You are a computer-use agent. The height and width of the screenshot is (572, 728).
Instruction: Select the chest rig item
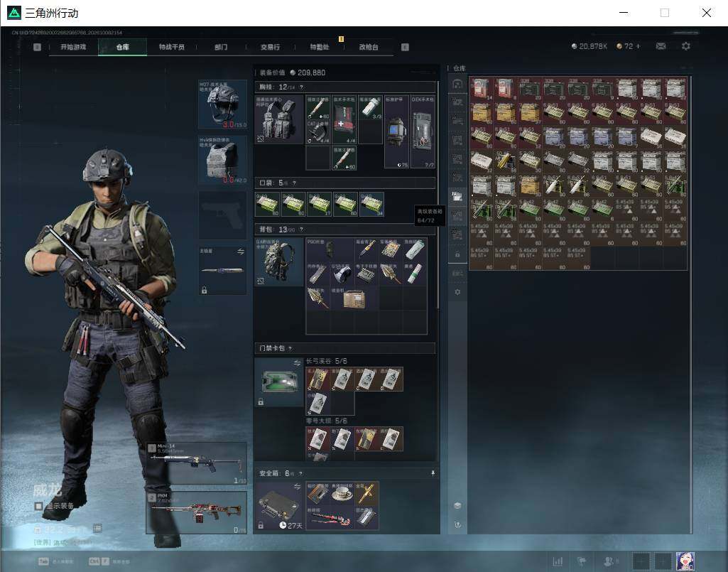pos(279,119)
